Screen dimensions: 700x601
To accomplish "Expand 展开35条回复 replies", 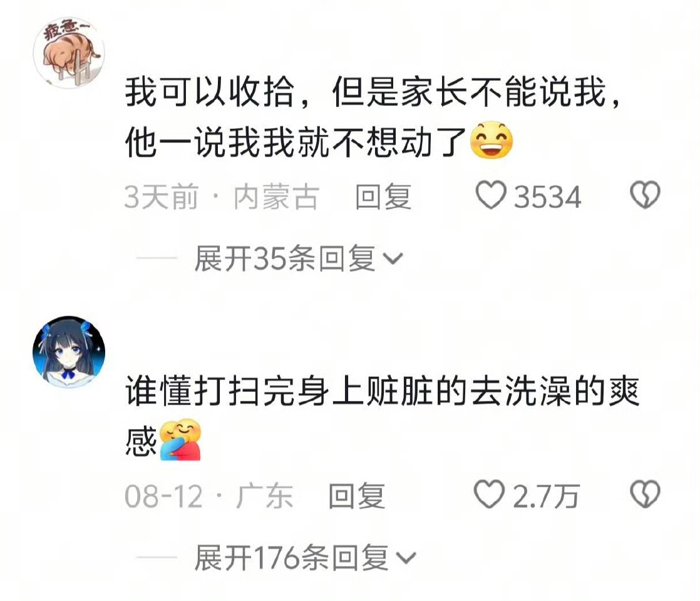I will point(299,259).
